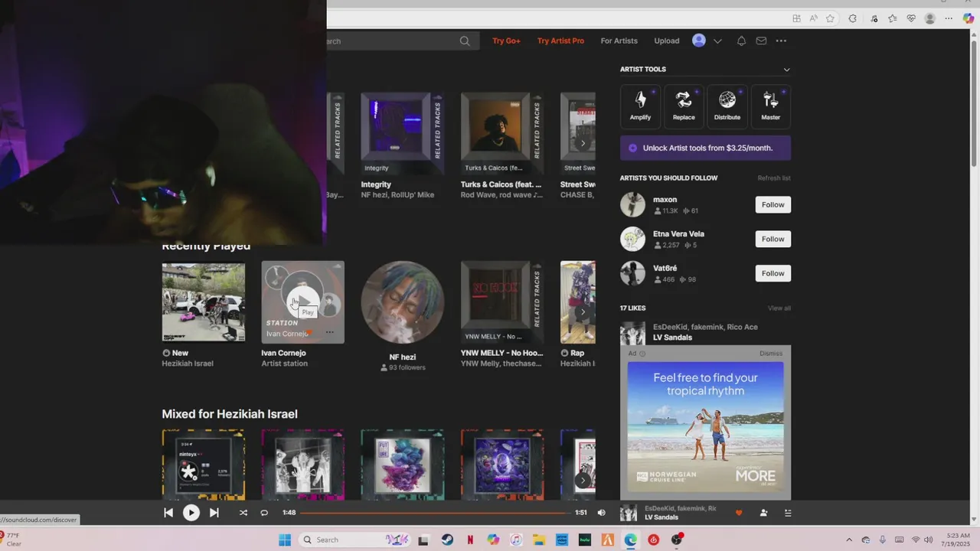Open the browser settings and more menu

pos(949,18)
